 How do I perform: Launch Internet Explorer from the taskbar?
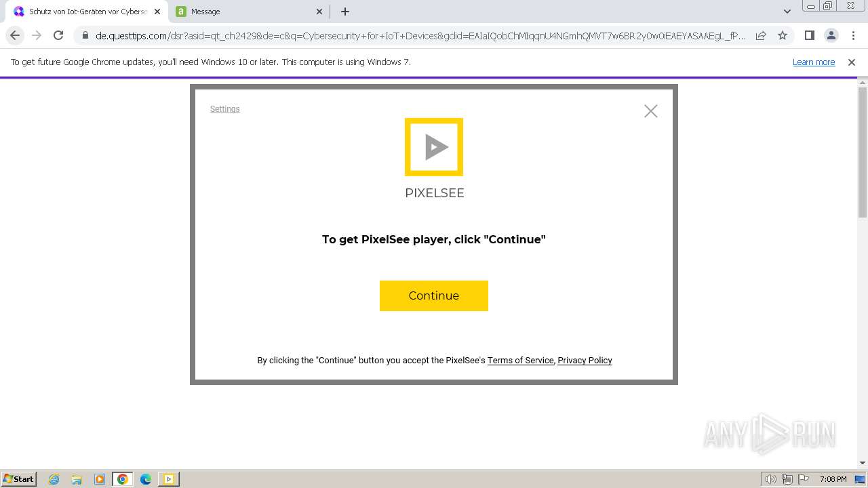tap(54, 479)
